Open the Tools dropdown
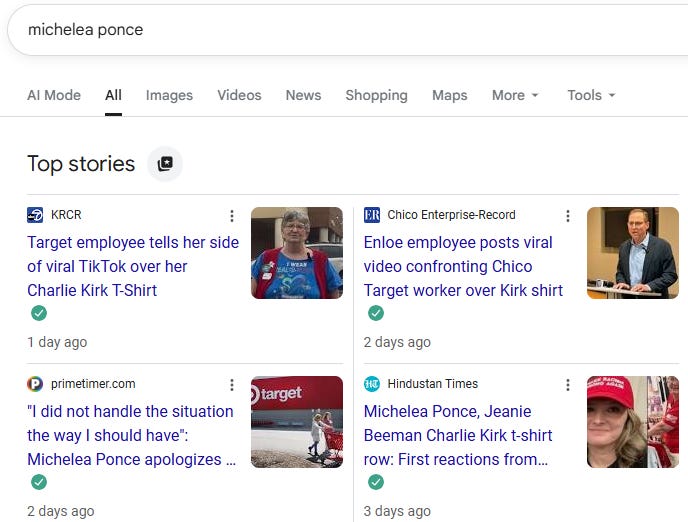Screen dimensions: 688x522 591,95
